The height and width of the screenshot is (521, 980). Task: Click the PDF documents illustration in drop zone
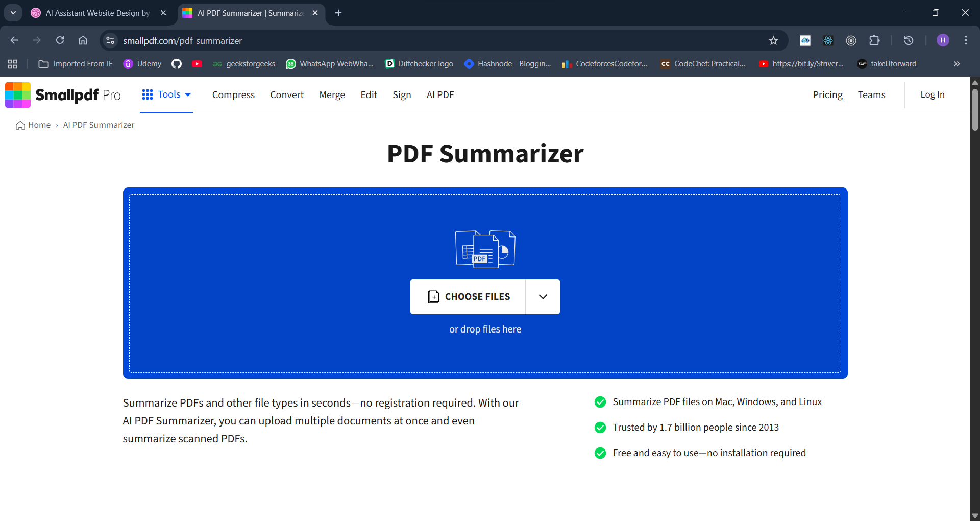pyautogui.click(x=485, y=248)
